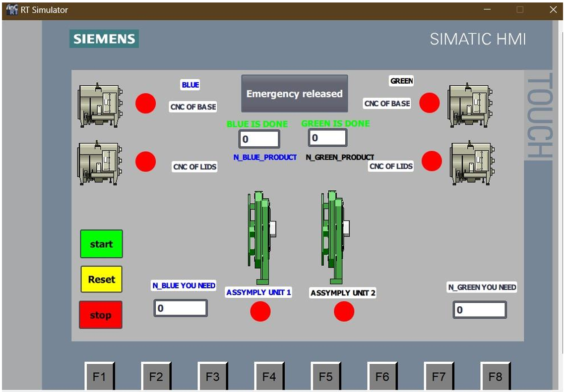Click the GREEN label
The image size is (564, 392).
(x=401, y=81)
